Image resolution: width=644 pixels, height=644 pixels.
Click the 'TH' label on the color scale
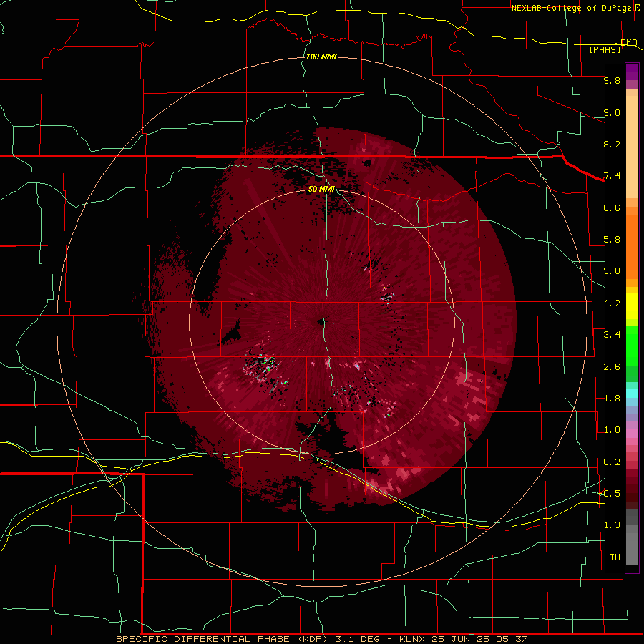(615, 557)
